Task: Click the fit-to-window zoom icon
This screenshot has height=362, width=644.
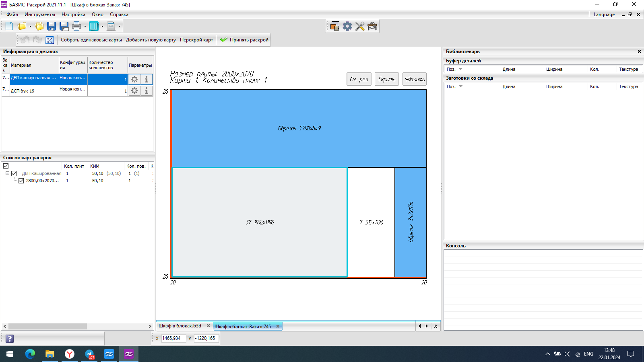Action: coord(50,40)
